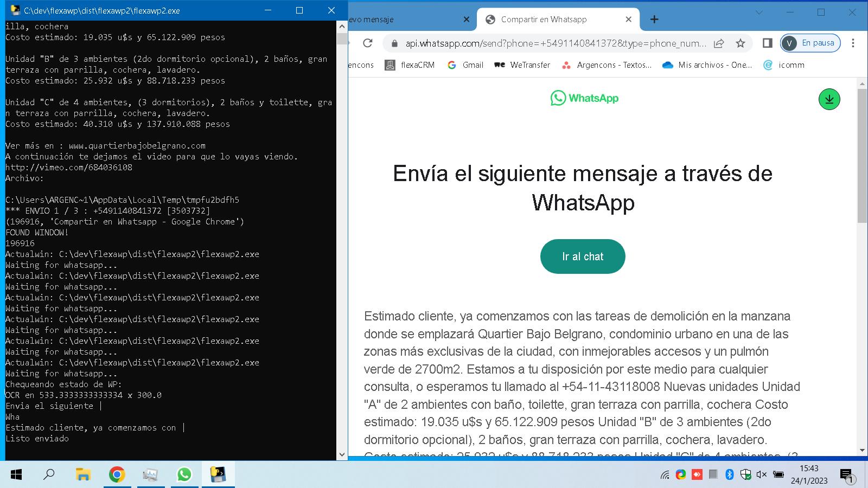Open the 'encons' bookmark
868x488 pixels.
(361, 65)
